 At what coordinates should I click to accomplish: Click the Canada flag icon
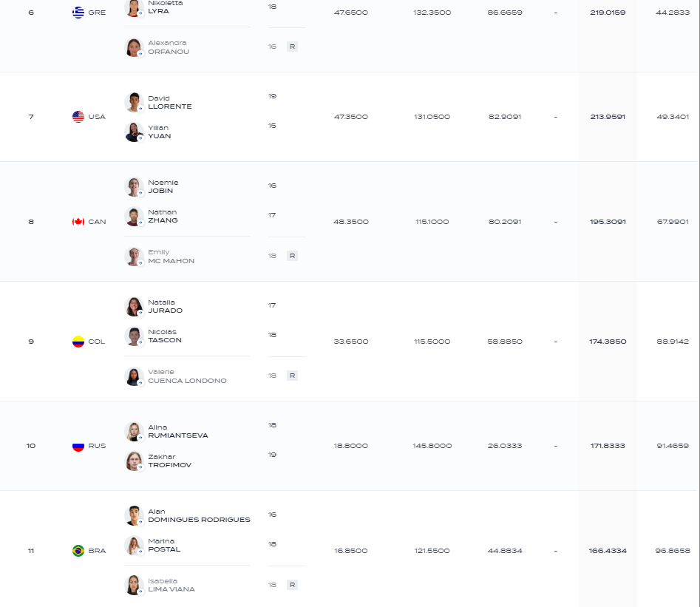pyautogui.click(x=78, y=222)
